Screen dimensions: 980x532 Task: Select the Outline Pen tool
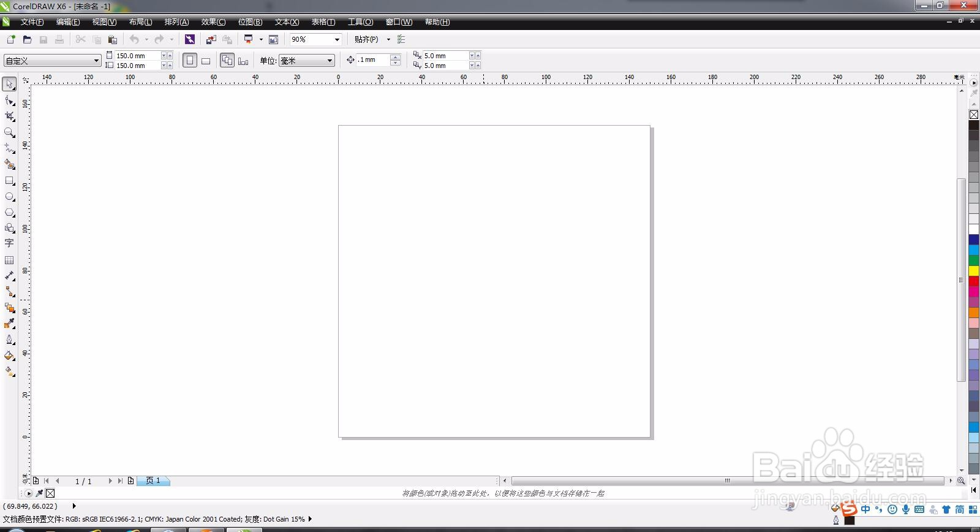pos(9,340)
